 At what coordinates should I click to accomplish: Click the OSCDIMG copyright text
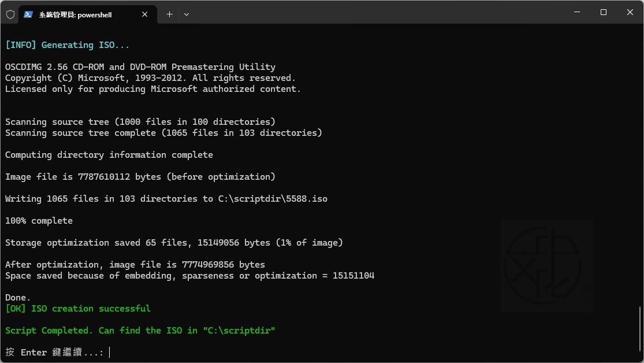point(149,77)
